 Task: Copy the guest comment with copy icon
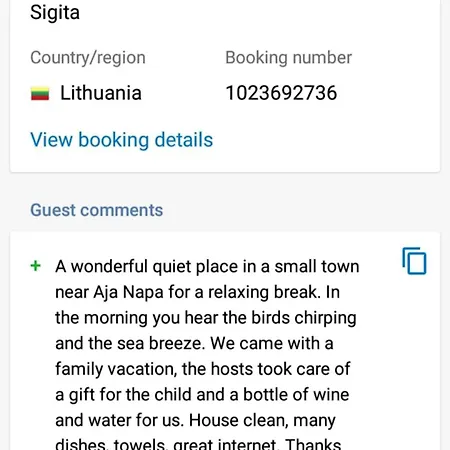point(414,261)
